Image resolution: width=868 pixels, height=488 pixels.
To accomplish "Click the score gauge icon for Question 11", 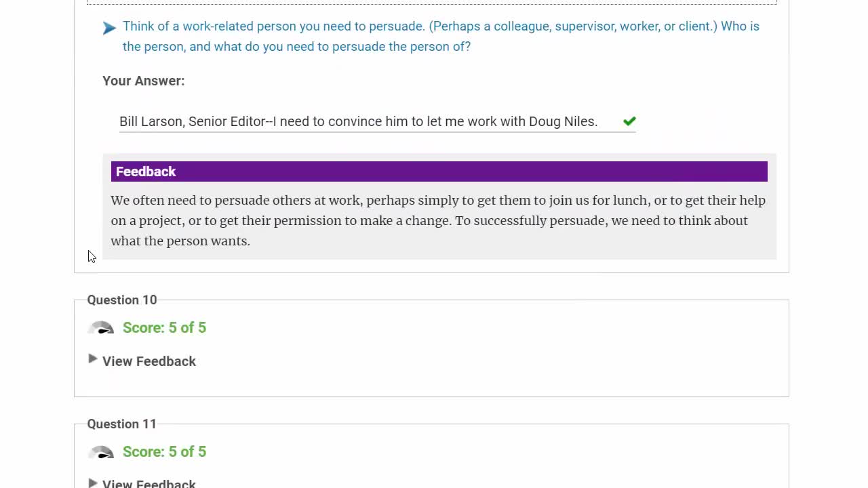I will coord(101,452).
